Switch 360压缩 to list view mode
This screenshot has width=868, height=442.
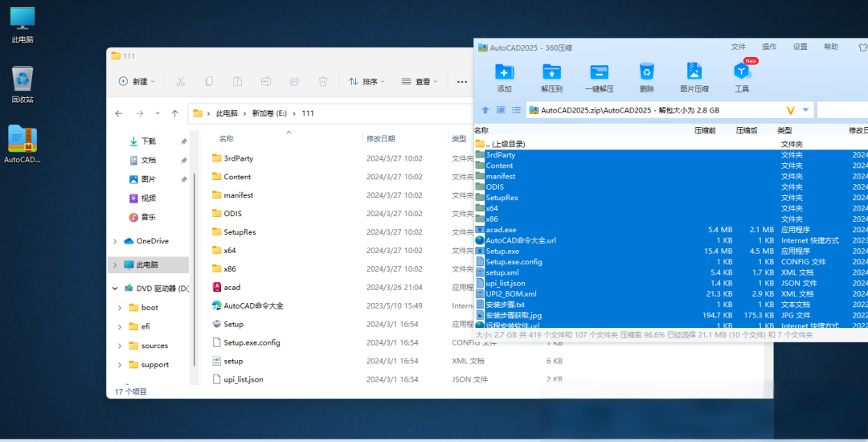[x=516, y=110]
